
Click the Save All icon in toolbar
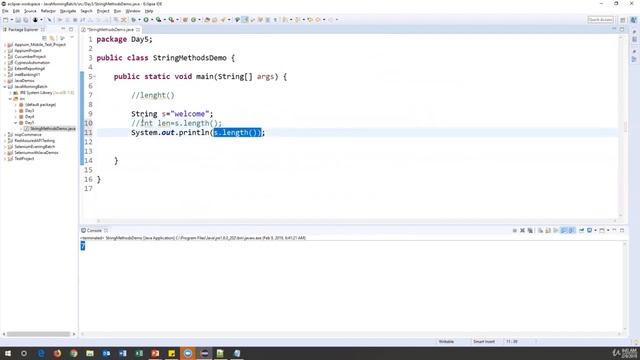tap(26, 20)
